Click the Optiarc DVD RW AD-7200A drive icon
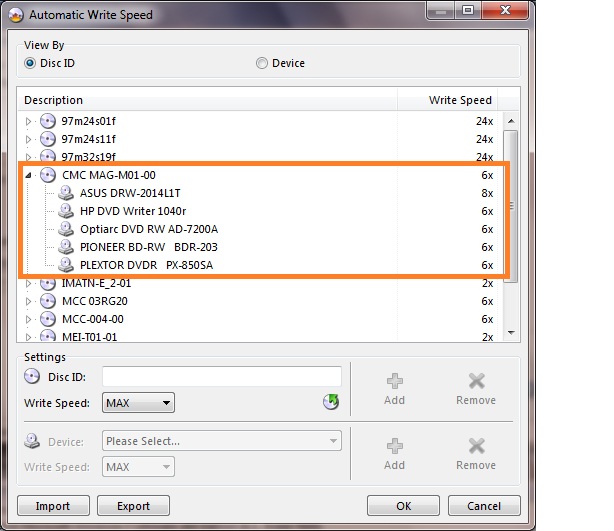The width and height of the screenshot is (614, 531). [66, 229]
